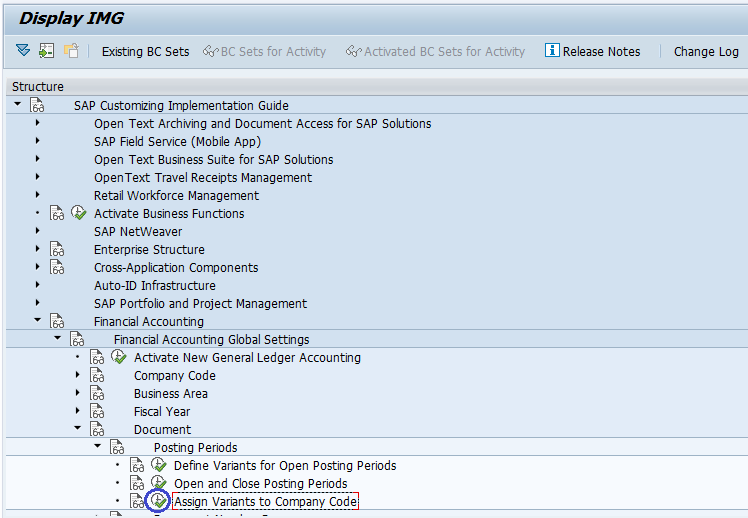
Task: Click BC Sets for Activity button
Action: click(x=265, y=52)
